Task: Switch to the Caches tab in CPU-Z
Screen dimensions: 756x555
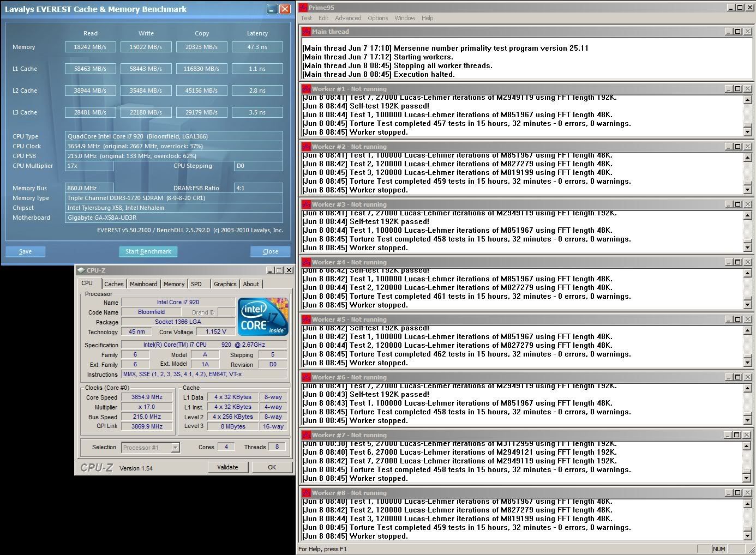Action: pyautogui.click(x=114, y=284)
